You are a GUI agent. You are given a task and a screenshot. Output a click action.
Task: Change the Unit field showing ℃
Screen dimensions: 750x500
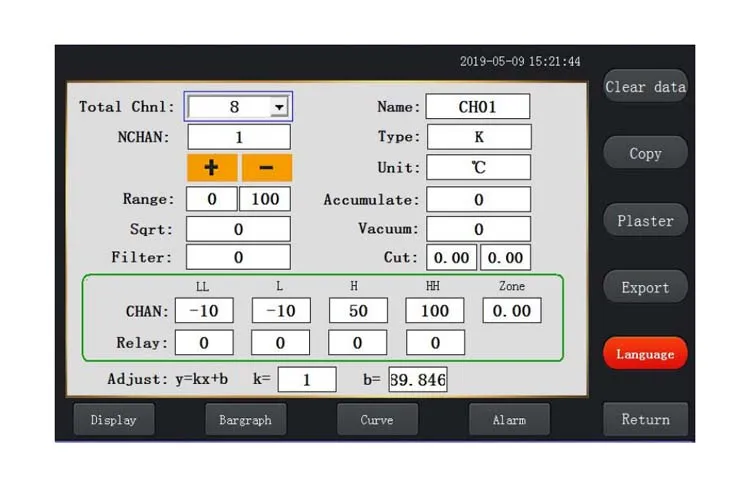pos(478,167)
